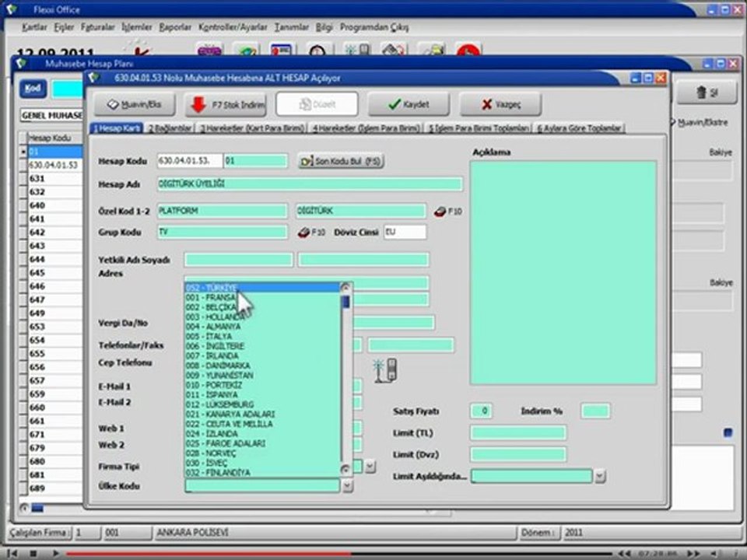This screenshot has width=747, height=560.
Task: Click the phone antenna icon in main toolbar
Action: click(x=357, y=51)
